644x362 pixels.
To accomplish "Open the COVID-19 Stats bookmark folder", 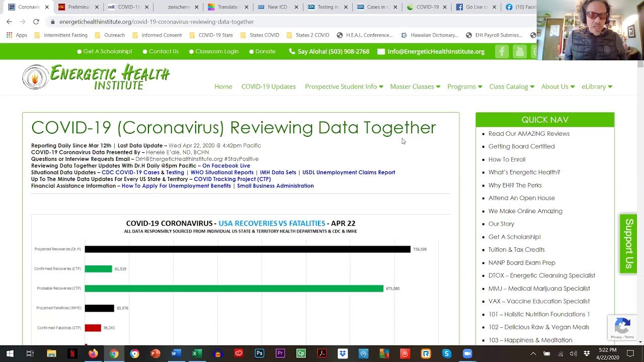I will pos(210,35).
